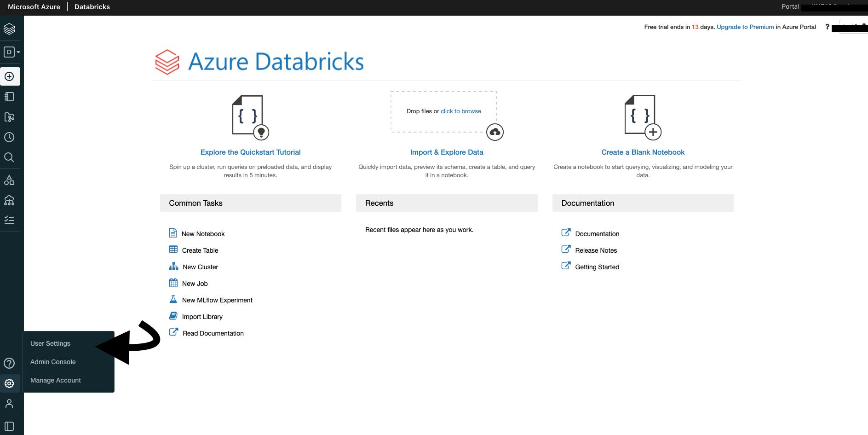Click the top-right help question mark
This screenshot has height=435, width=868.
[x=827, y=27]
